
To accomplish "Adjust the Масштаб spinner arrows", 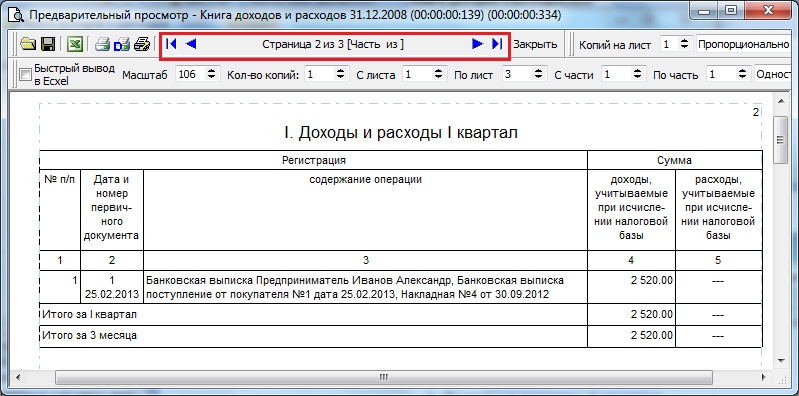I will pyautogui.click(x=212, y=74).
